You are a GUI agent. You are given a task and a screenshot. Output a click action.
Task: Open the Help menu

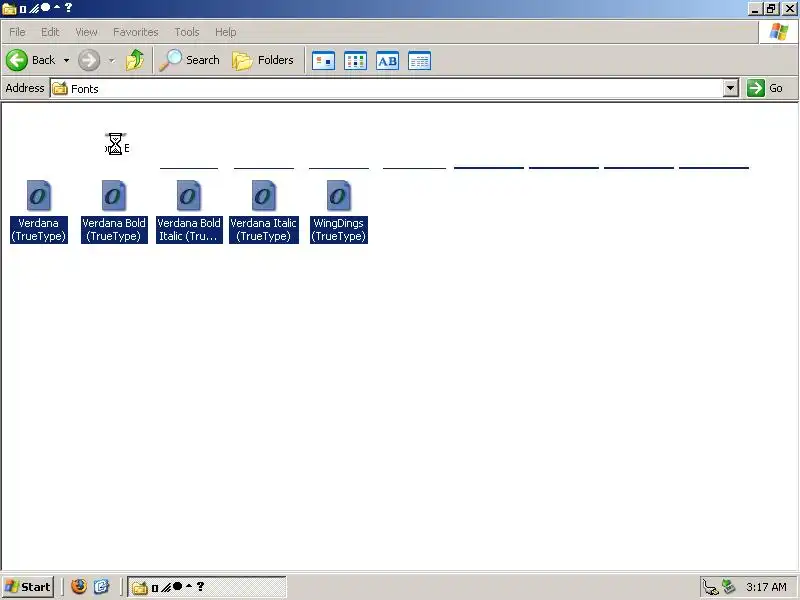226,32
